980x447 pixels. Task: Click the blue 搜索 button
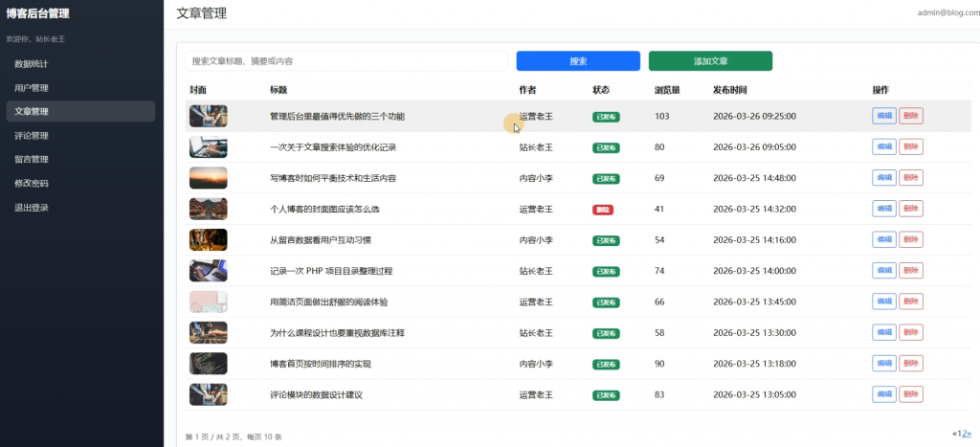click(578, 61)
